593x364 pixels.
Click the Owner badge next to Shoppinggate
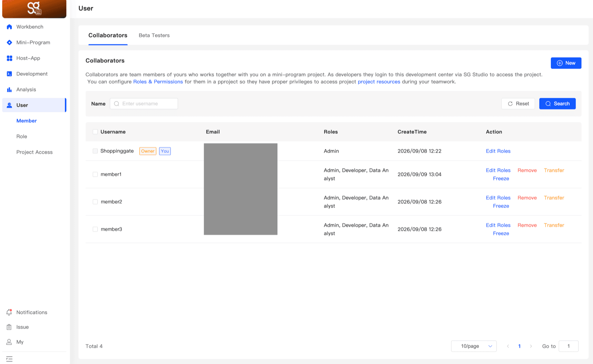point(148,151)
